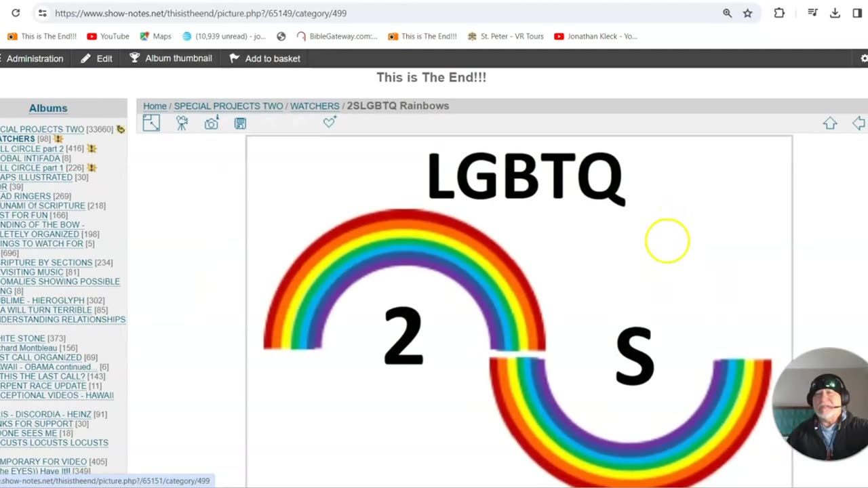868x488 pixels.
Task: Open REVISITING MUSIC album
Action: coord(32,272)
